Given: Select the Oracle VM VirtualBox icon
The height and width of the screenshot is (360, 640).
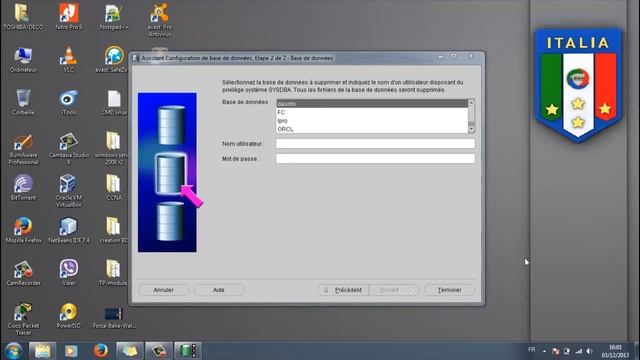Looking at the screenshot, I should (x=69, y=191).
